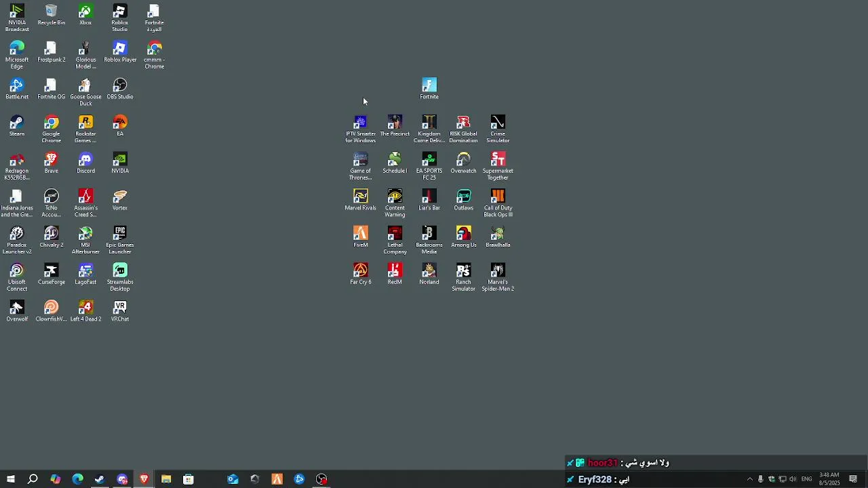
Task: Open the Battle.net shortcut
Action: [17, 89]
